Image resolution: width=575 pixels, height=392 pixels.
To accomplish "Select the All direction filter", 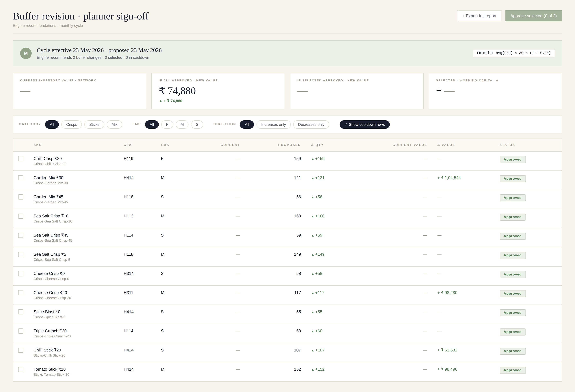I will [247, 124].
